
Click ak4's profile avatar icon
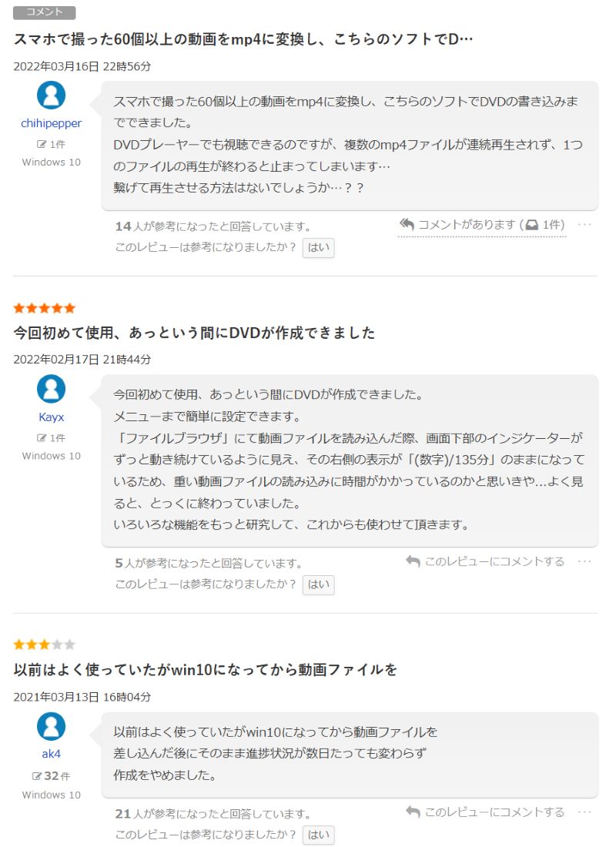[x=51, y=727]
